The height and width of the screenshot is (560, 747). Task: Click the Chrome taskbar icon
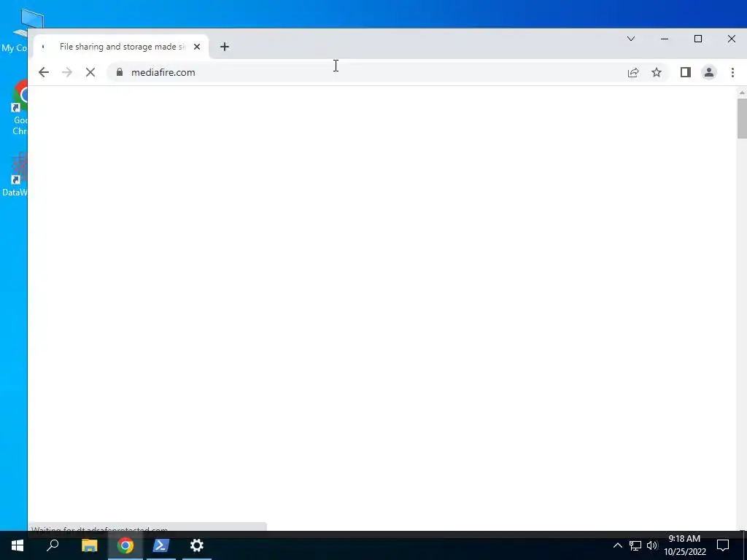click(125, 545)
